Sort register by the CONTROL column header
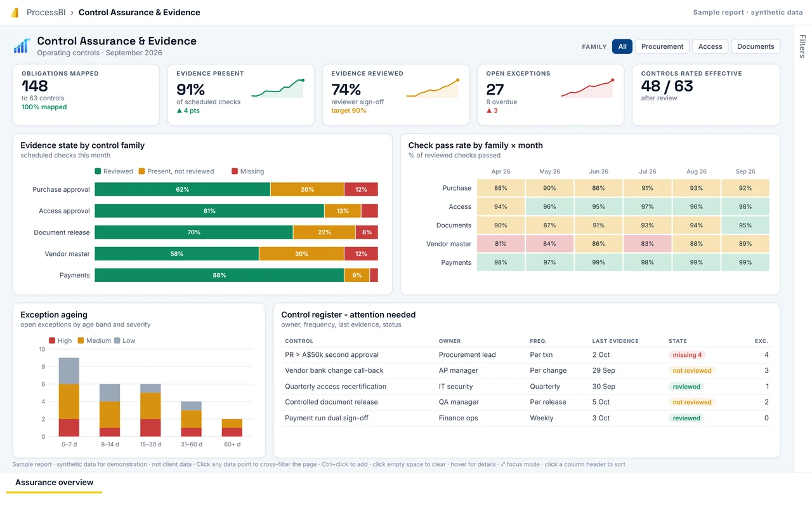812x508 pixels. pyautogui.click(x=299, y=341)
